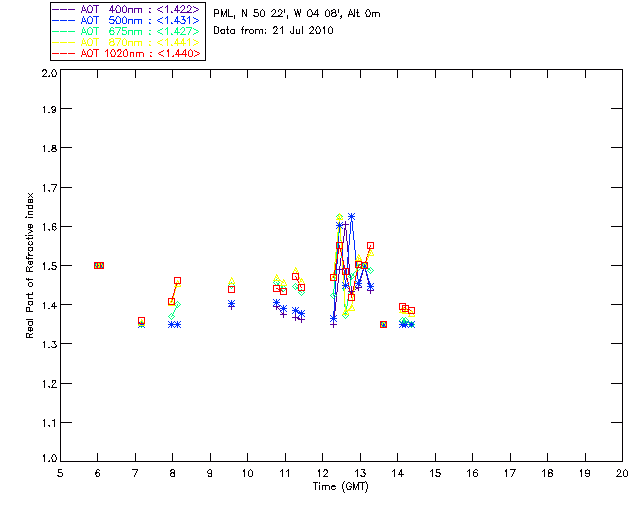The height and width of the screenshot is (512, 640).
Task: Click the 'Time (GMT)' axis title
Action: 340,487
